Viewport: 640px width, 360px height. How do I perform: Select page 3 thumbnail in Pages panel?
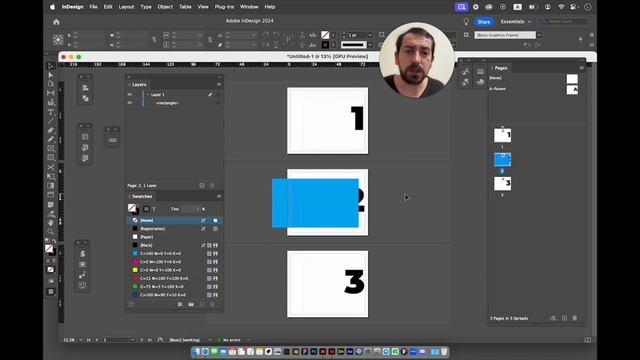[502, 184]
